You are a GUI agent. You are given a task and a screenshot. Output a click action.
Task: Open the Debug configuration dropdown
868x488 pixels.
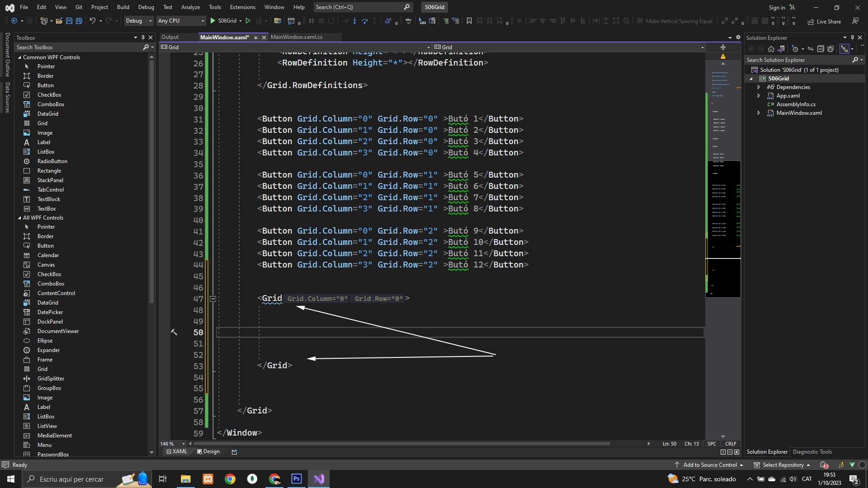139,21
